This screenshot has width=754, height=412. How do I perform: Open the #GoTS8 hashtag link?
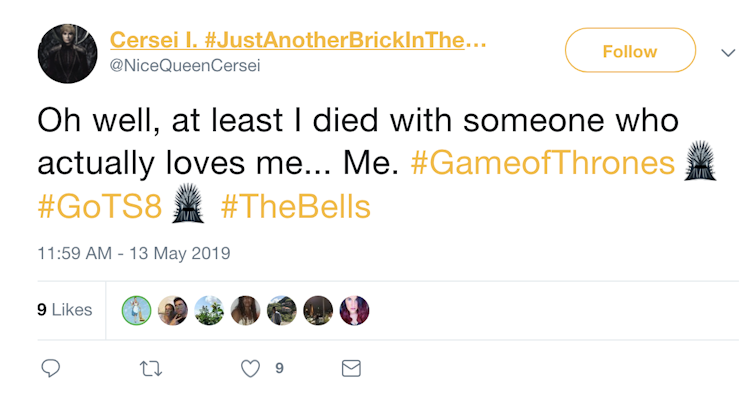[x=98, y=207]
